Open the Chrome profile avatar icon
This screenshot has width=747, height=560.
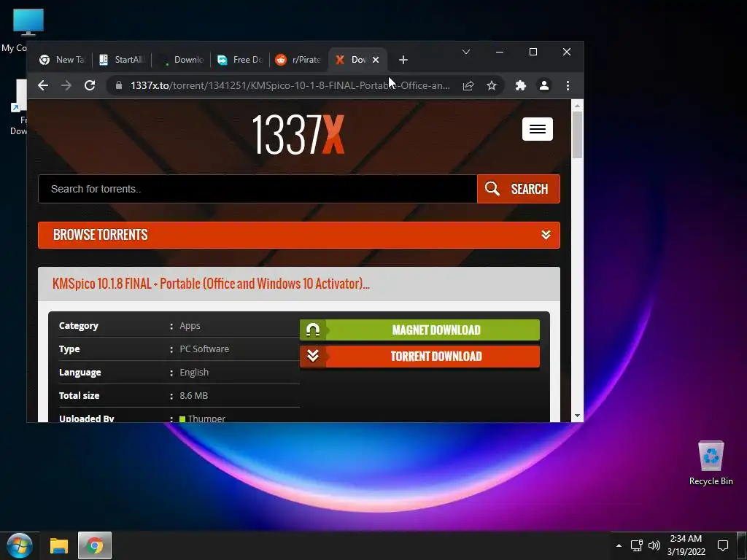tap(544, 85)
